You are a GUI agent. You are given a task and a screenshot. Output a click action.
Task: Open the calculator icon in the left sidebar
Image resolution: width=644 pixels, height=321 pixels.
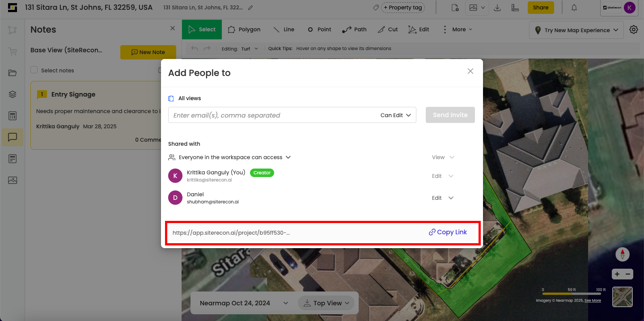[x=13, y=116]
